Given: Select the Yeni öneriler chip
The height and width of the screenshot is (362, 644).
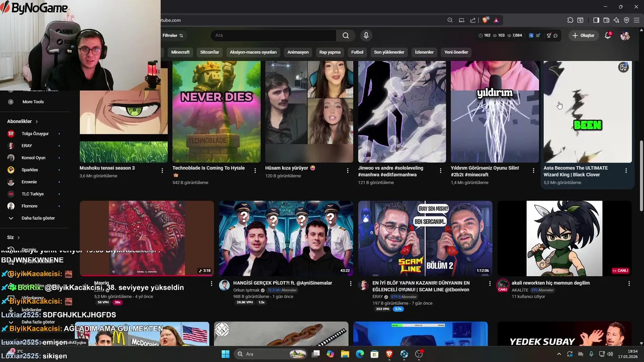Looking at the screenshot, I should click(x=456, y=52).
